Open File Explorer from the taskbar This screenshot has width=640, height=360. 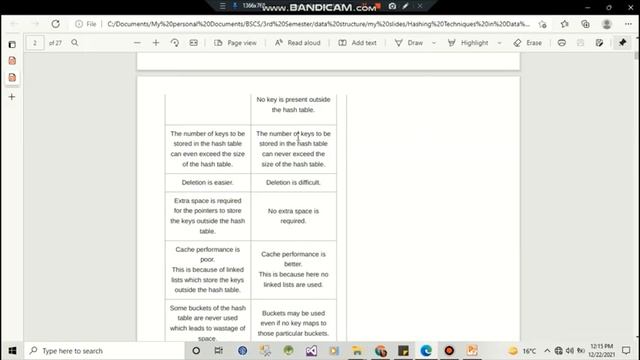[x=357, y=351]
